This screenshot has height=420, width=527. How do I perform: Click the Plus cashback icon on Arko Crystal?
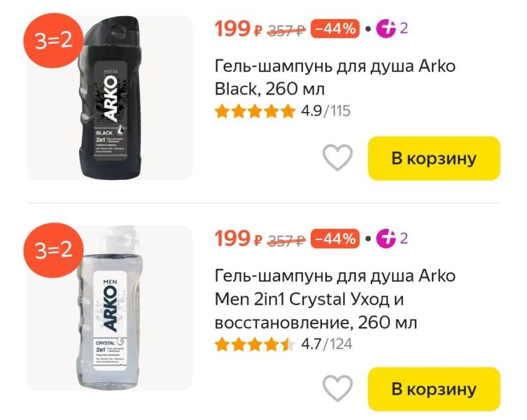click(x=386, y=239)
